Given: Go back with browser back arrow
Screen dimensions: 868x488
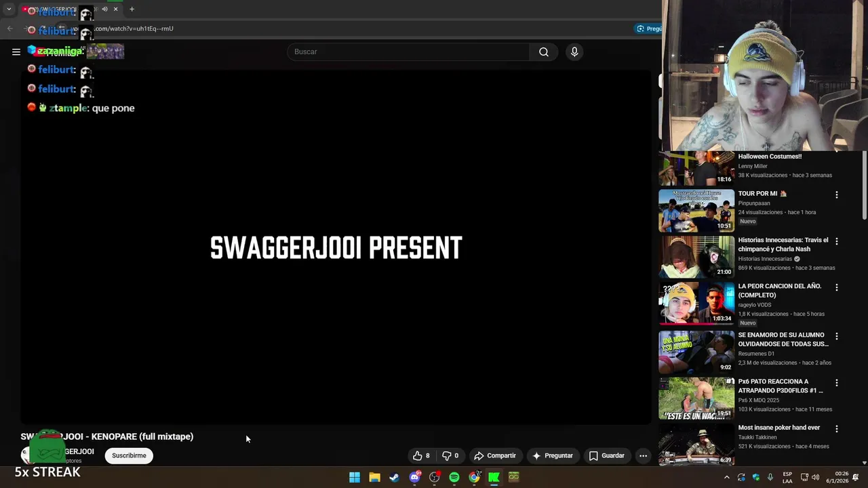Looking at the screenshot, I should (x=9, y=28).
